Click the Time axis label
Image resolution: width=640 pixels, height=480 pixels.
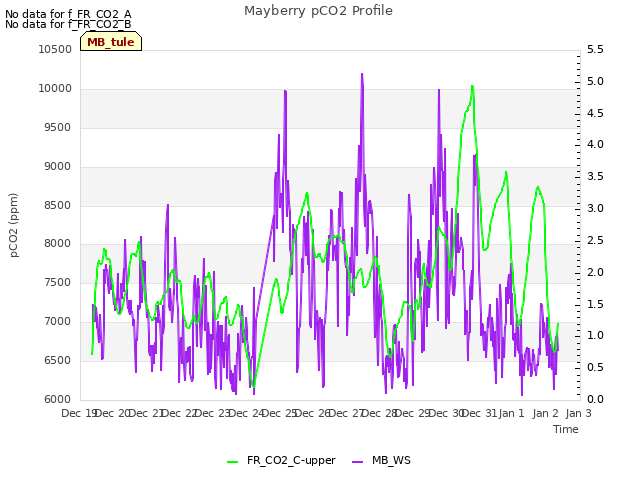pyautogui.click(x=566, y=429)
